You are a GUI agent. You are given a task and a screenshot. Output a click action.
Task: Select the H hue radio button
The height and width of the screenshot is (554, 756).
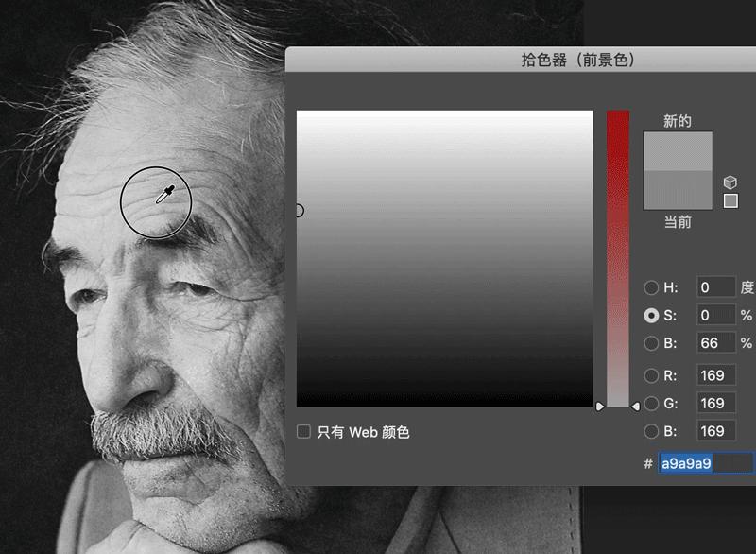point(651,286)
